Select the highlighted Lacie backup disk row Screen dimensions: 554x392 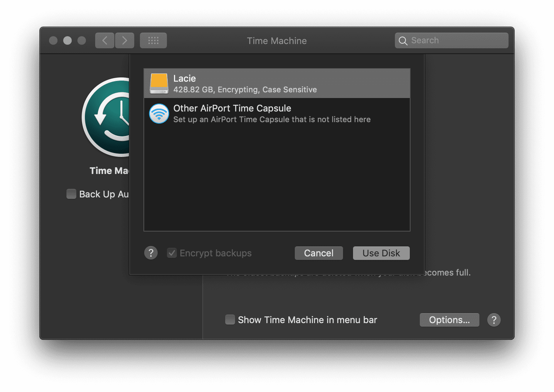[x=277, y=83]
